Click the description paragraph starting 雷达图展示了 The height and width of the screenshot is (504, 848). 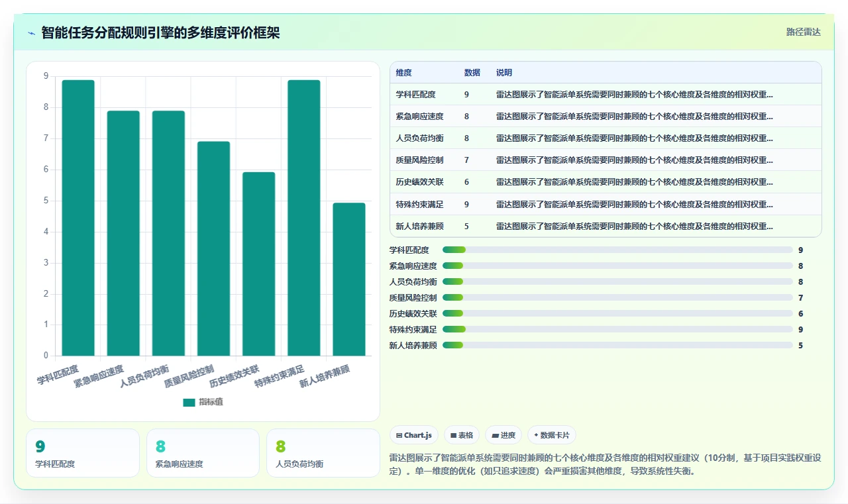pyautogui.click(x=604, y=464)
